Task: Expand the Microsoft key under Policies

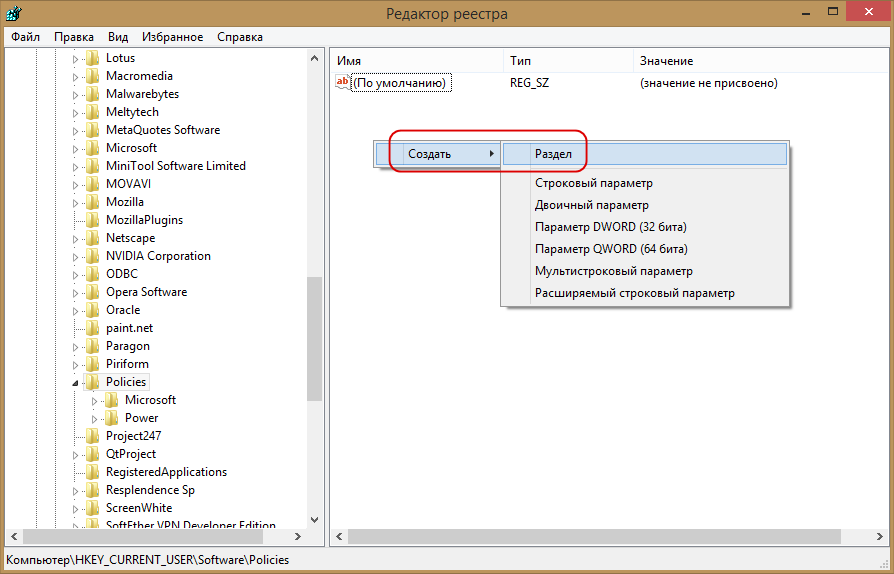Action: (95, 401)
